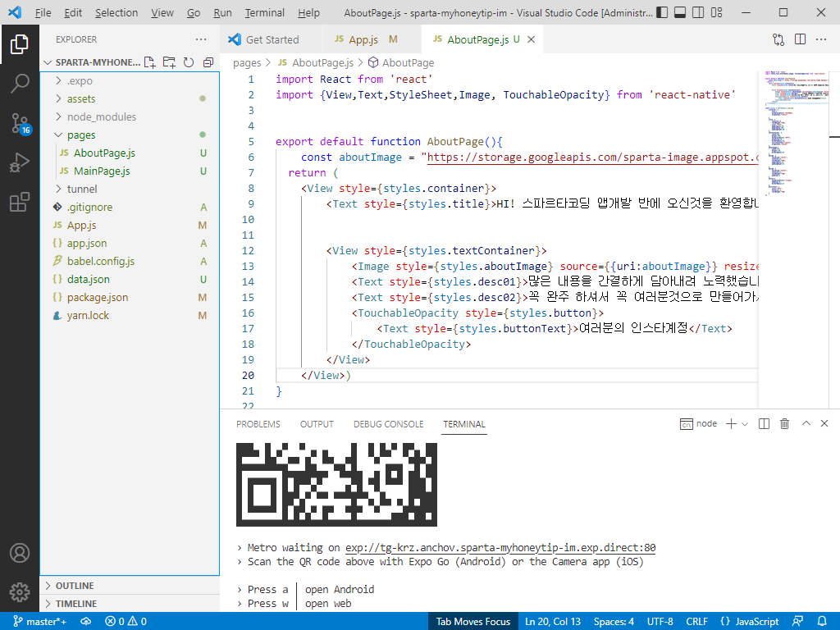Change encoding via UTF-8 indicator
Screen dimensions: 840x630
click(660, 622)
